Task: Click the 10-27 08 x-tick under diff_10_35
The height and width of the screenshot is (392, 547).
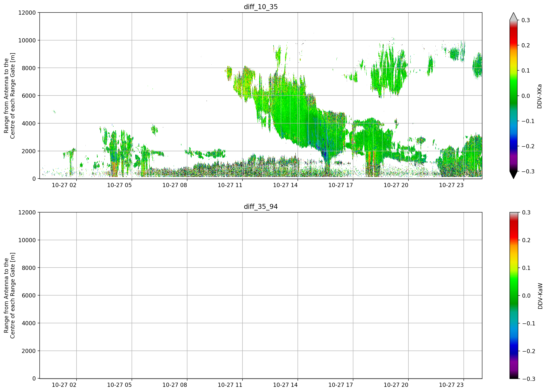Action: pyautogui.click(x=175, y=185)
